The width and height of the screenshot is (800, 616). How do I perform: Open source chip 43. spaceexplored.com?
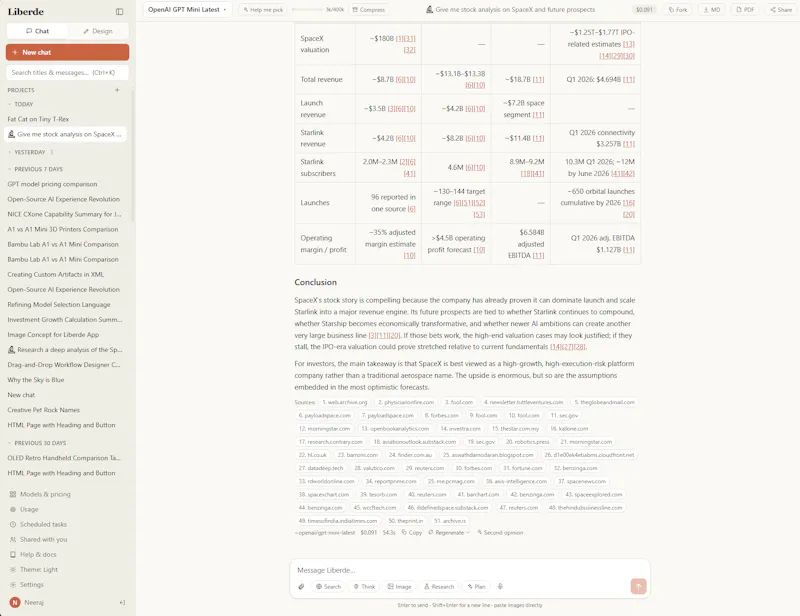(593, 495)
